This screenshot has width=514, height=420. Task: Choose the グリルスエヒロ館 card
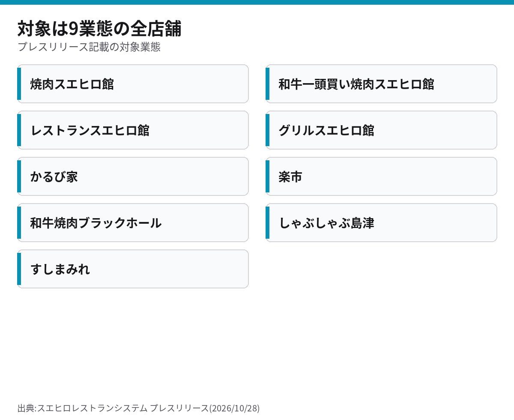pyautogui.click(x=381, y=130)
